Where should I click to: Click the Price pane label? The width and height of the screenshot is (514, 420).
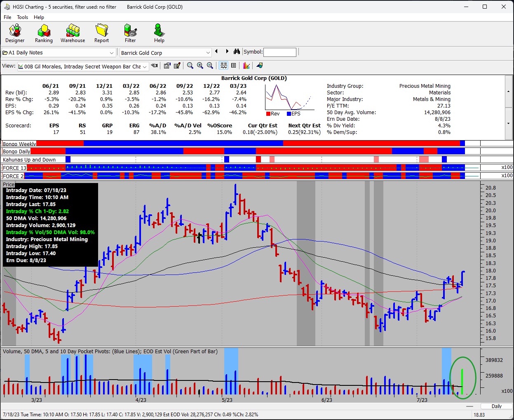point(9,185)
